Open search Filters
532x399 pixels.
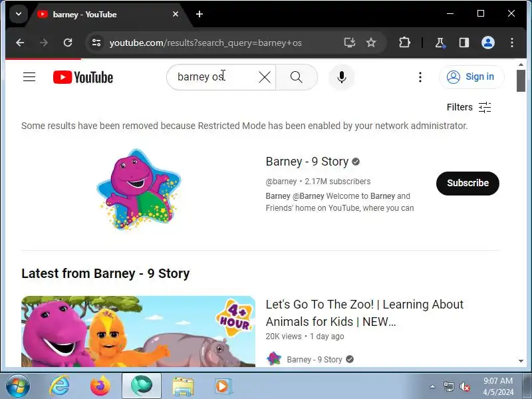[469, 107]
